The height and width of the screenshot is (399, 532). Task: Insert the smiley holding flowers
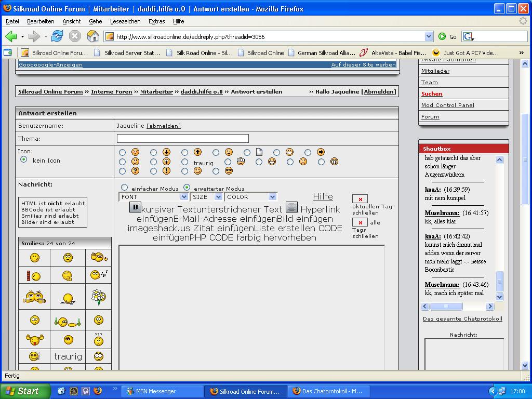(98, 297)
